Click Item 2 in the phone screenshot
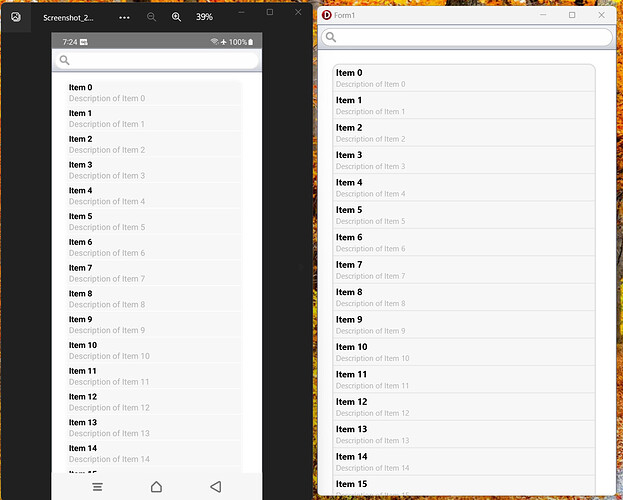 (x=153, y=144)
